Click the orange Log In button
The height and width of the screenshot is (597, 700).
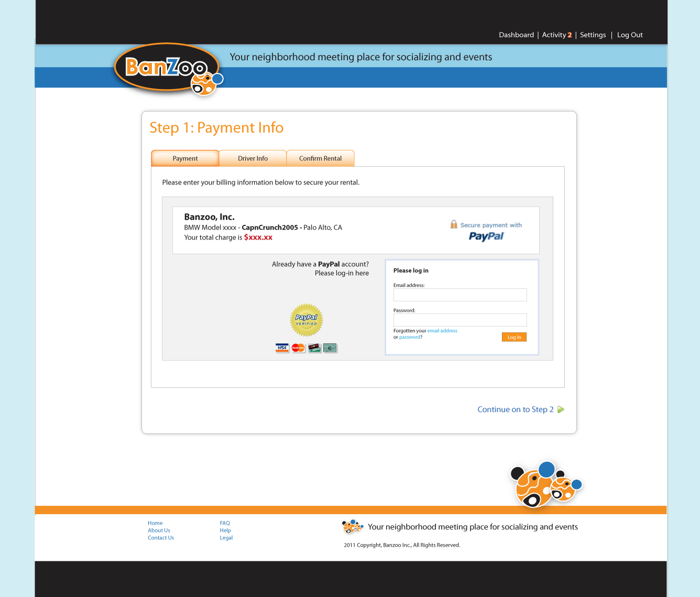coord(514,337)
